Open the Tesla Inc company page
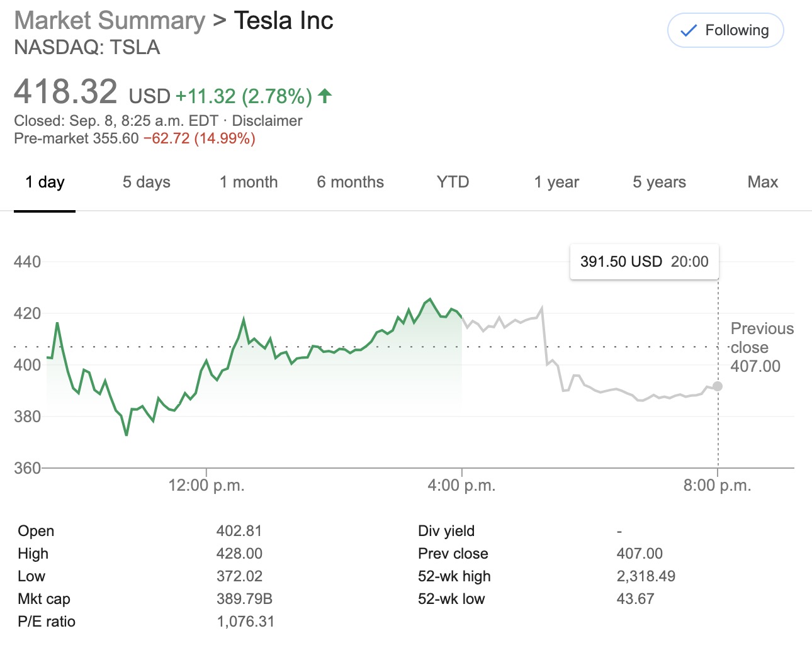This screenshot has width=812, height=648. tap(284, 20)
